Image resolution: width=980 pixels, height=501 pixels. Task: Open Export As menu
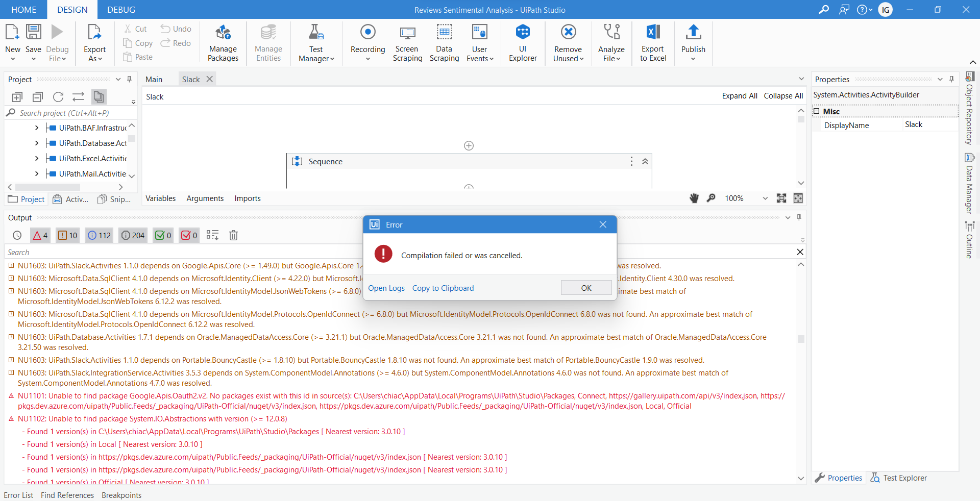point(94,43)
